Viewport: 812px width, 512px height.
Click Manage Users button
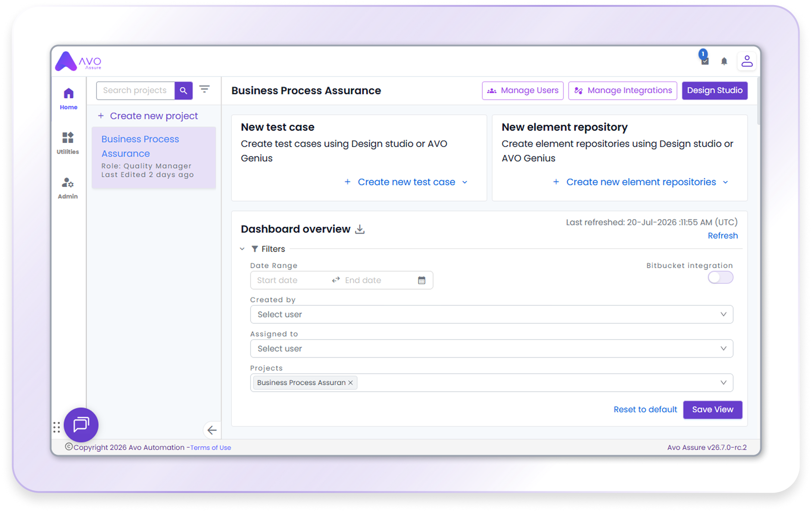(522, 91)
